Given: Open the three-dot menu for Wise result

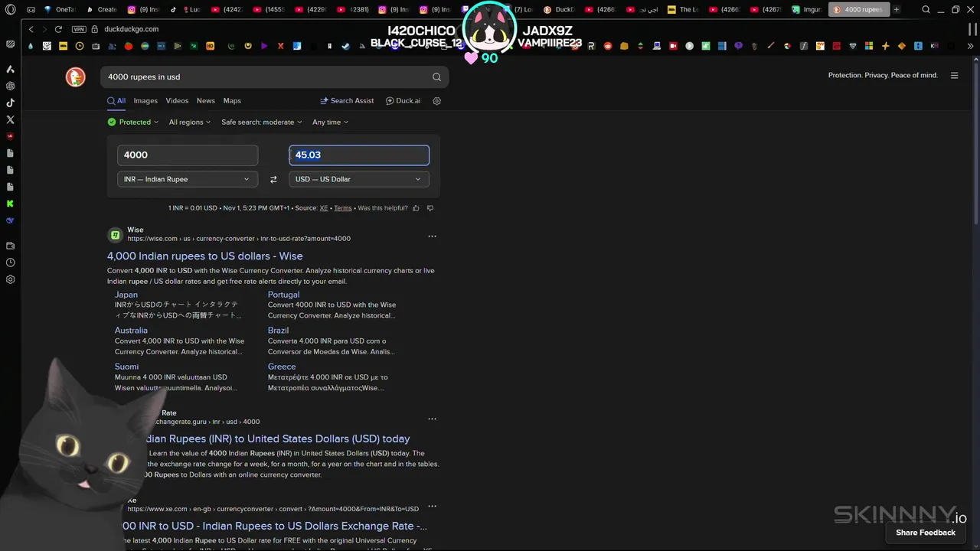Looking at the screenshot, I should [432, 236].
